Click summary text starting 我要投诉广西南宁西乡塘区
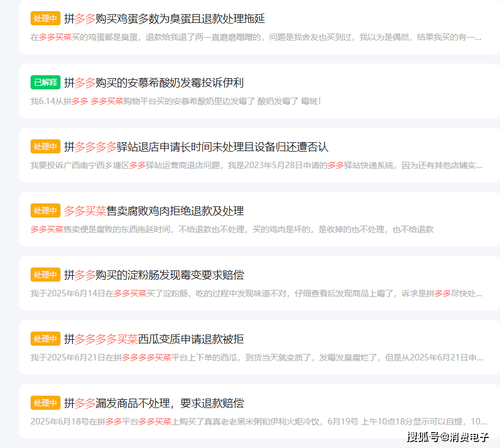 256,165
